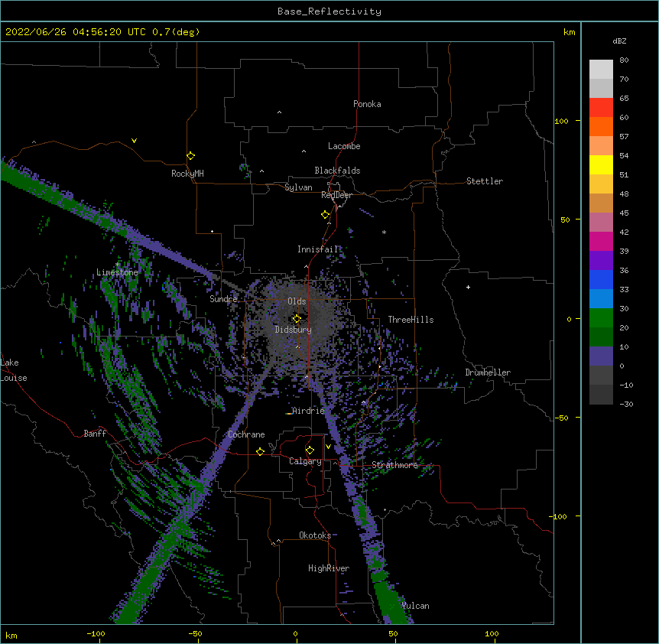This screenshot has width=659, height=644.
Task: Click the 80 dBZ legend value
Action: pos(624,60)
